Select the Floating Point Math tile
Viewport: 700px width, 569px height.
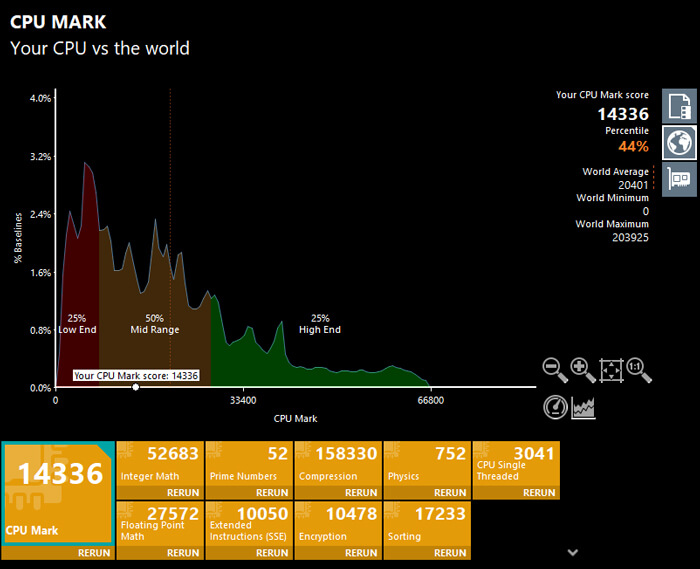point(158,523)
